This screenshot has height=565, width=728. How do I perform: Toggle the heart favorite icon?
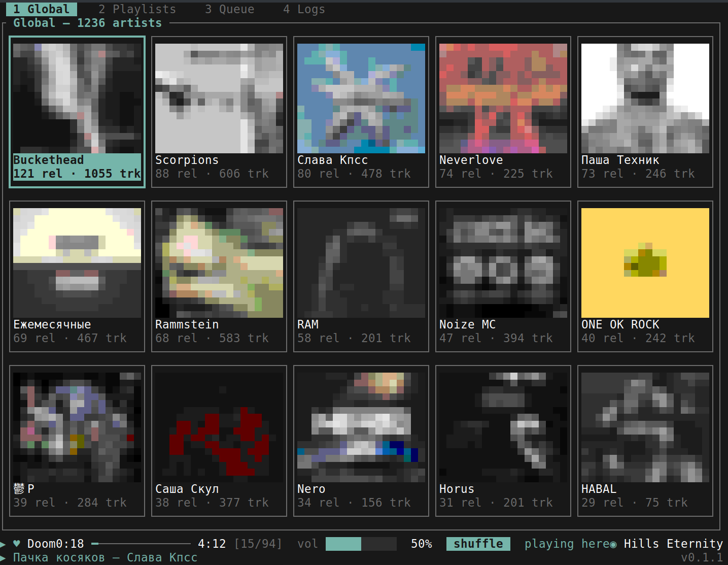coord(17,544)
